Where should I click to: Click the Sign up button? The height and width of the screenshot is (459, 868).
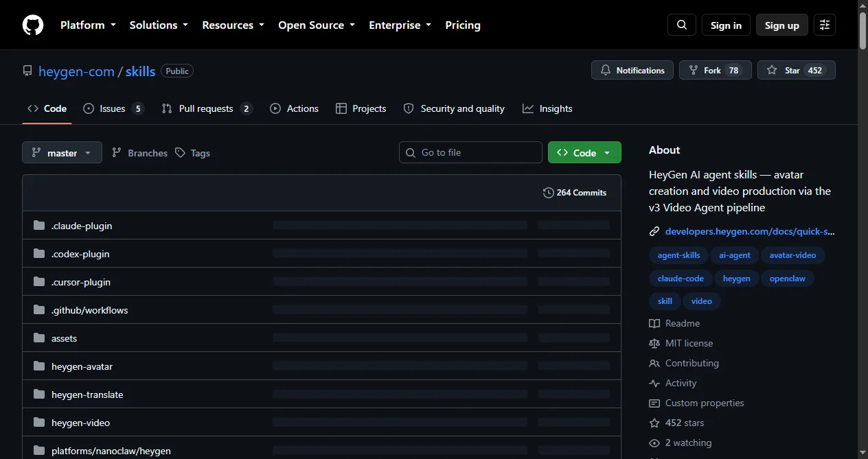[782, 25]
